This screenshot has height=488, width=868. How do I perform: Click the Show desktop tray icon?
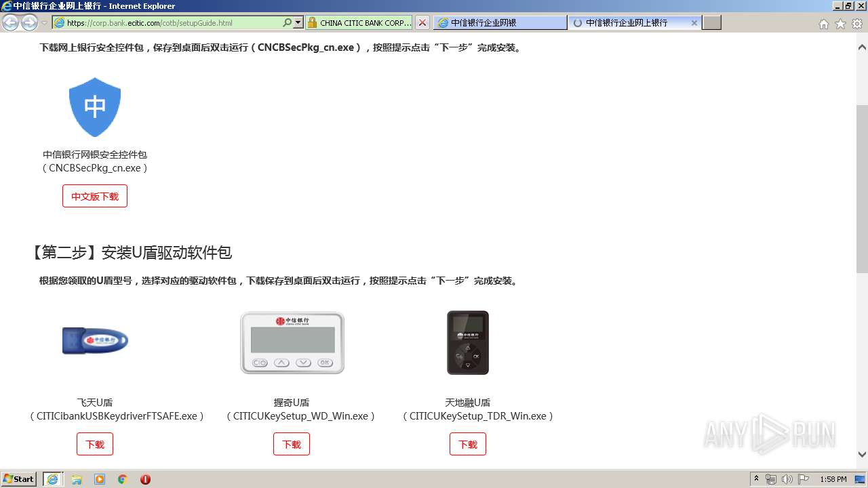tap(860, 479)
